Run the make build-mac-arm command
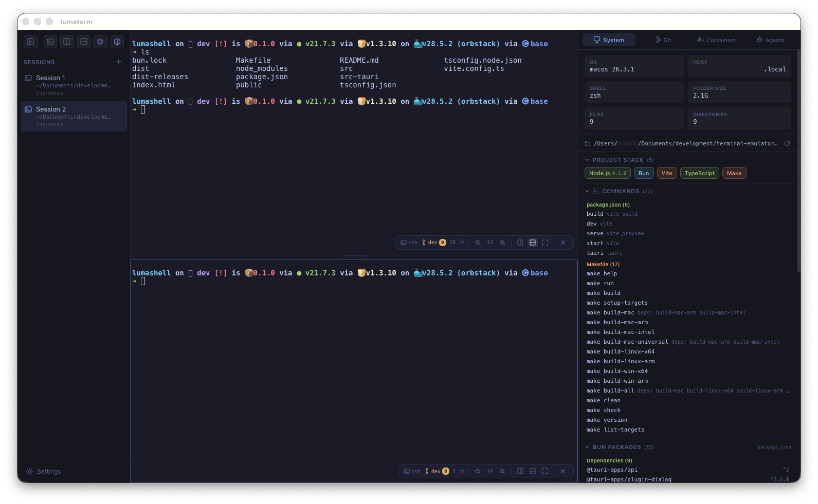818x504 pixels. tap(617, 322)
